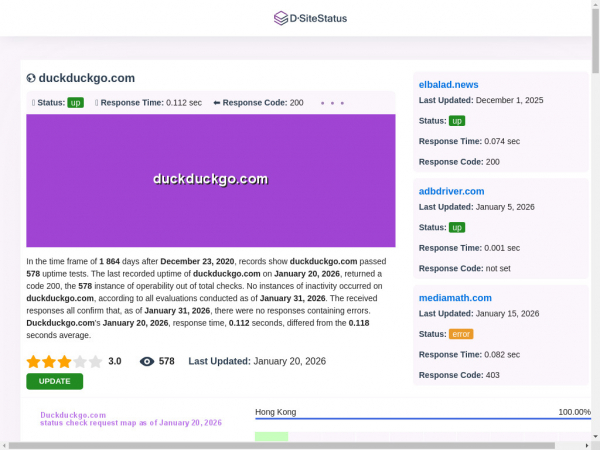Open the mediamath.com status link
This screenshot has width=600, height=450.
pos(455,298)
